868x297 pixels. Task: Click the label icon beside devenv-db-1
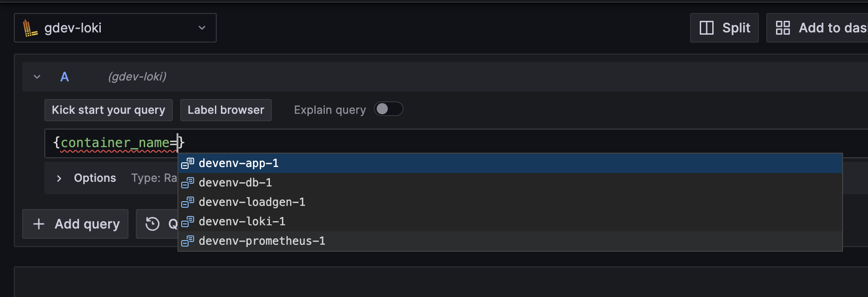(x=188, y=183)
